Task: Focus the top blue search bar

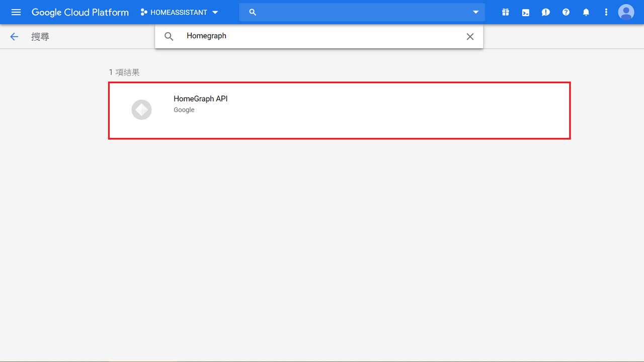Action: 362,12
